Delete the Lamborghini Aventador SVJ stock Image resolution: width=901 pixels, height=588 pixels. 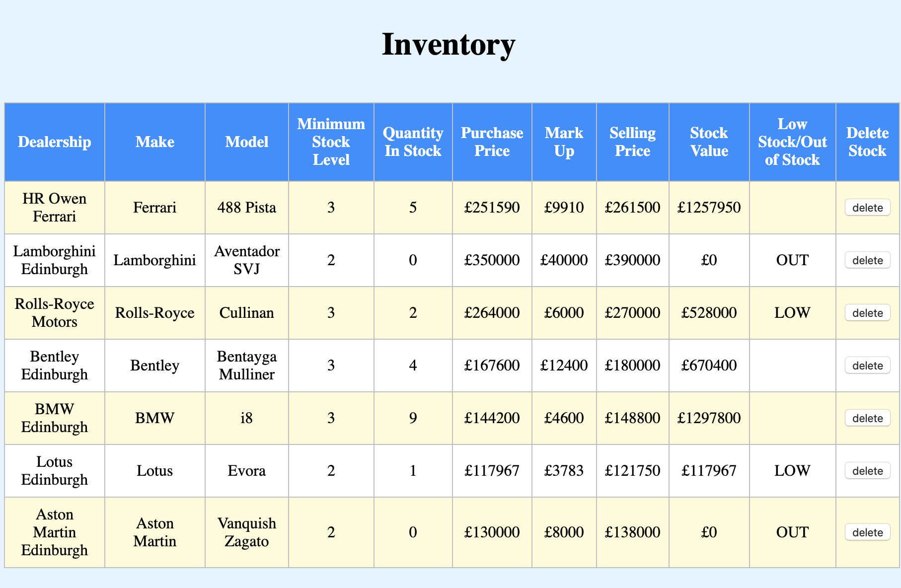867,260
